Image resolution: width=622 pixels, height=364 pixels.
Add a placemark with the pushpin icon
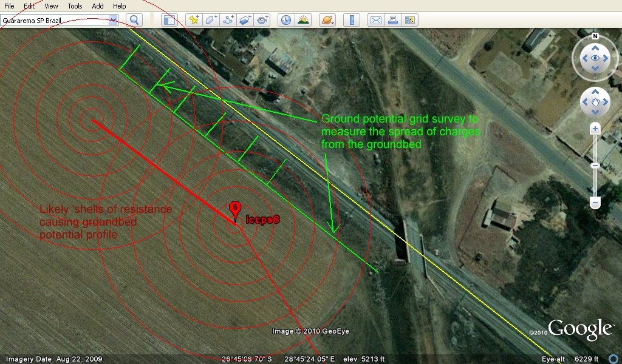[x=194, y=20]
